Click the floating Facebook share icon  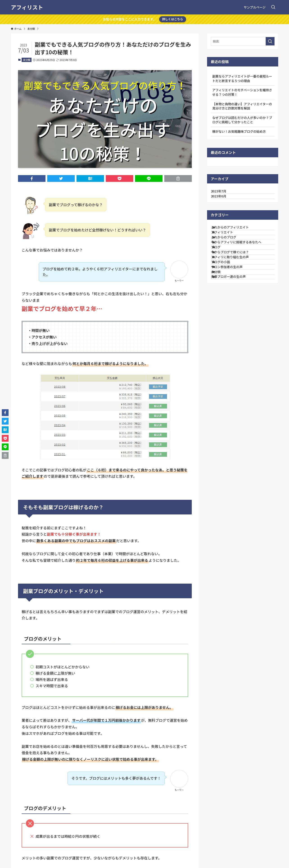(x=5, y=412)
